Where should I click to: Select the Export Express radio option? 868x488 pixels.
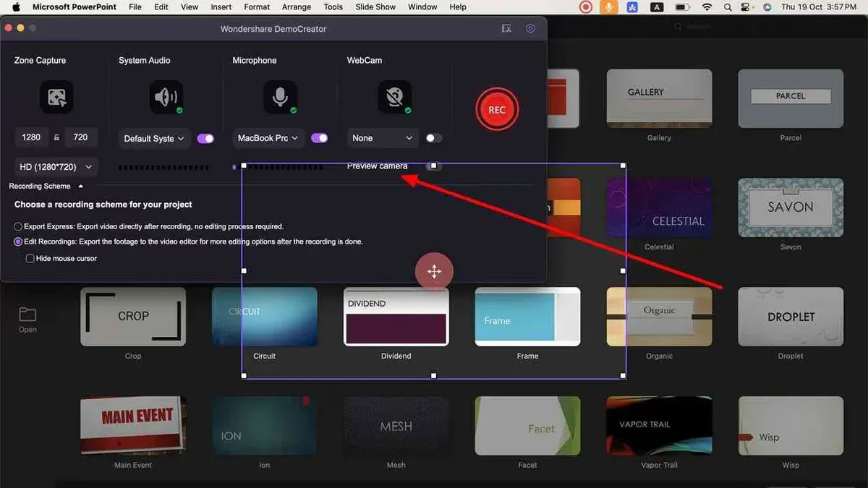coord(18,226)
